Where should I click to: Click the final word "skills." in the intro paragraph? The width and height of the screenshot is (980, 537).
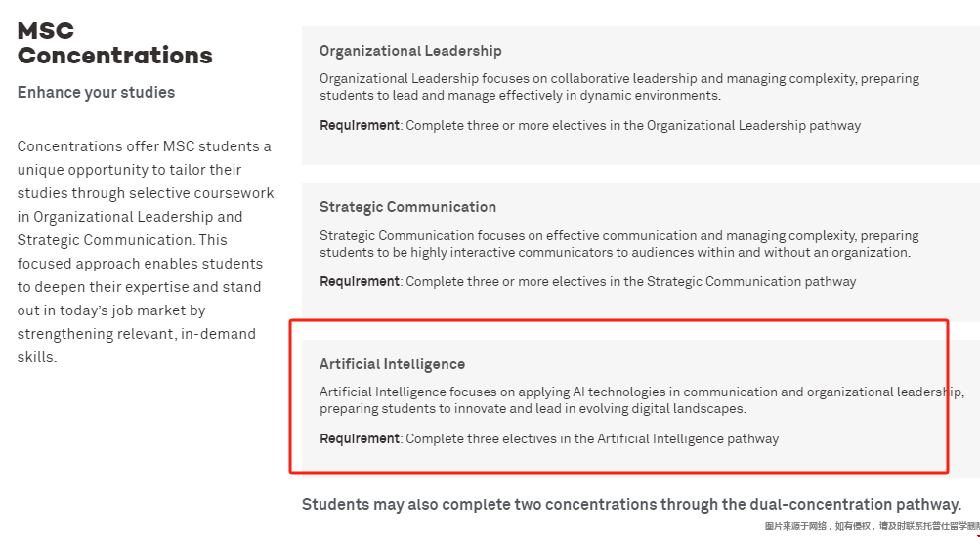pyautogui.click(x=37, y=357)
